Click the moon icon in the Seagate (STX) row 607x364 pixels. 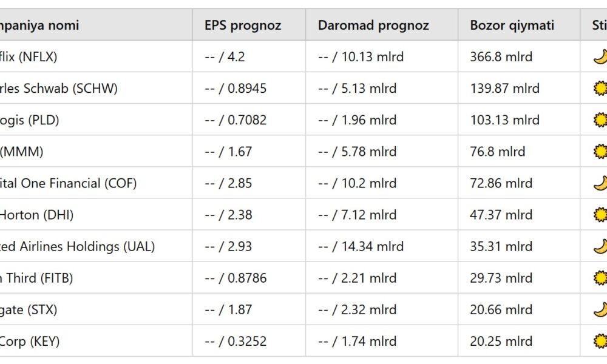tap(600, 309)
